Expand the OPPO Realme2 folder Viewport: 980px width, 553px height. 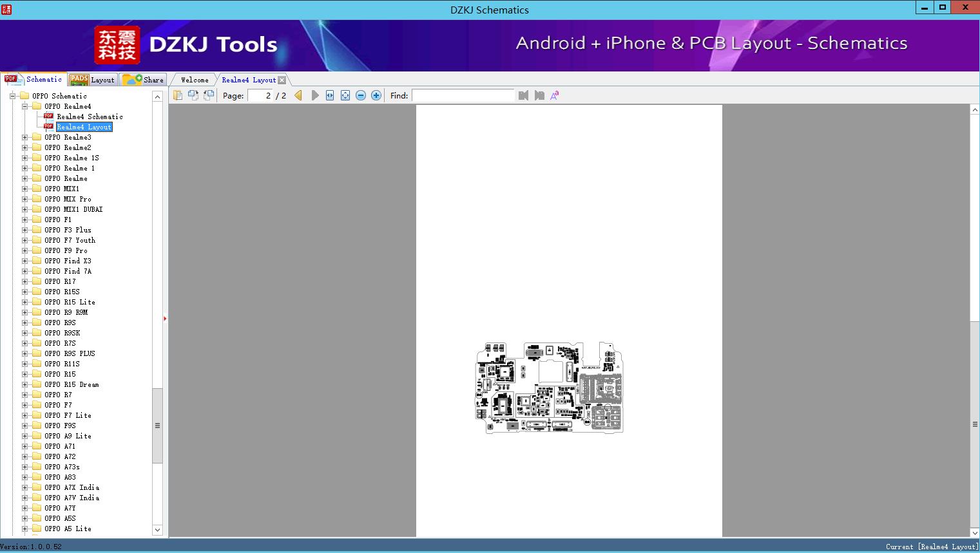pos(25,147)
